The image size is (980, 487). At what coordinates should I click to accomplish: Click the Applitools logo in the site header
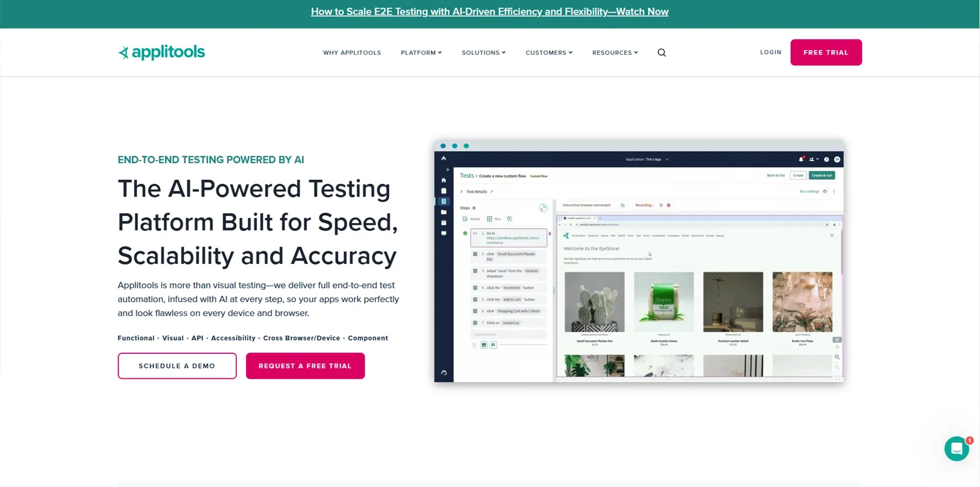coord(161,52)
